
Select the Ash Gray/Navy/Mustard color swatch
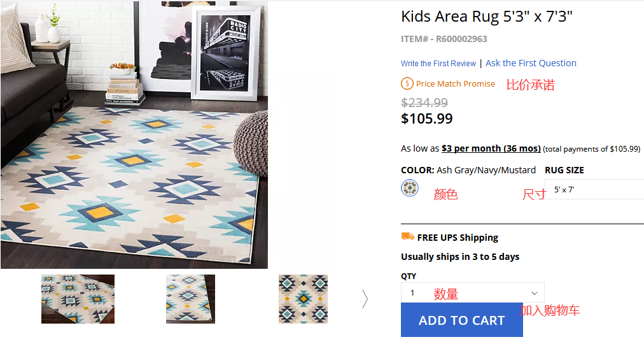coord(410,188)
